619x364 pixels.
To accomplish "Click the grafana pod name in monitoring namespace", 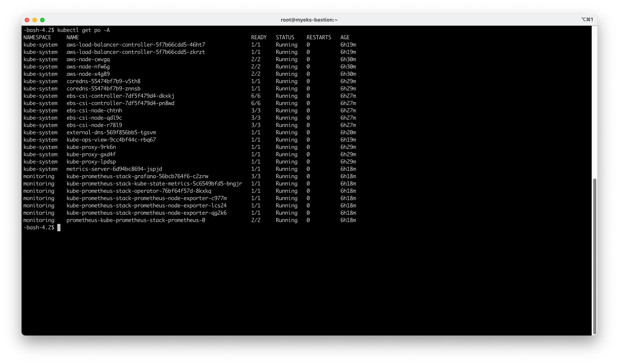I will [137, 176].
